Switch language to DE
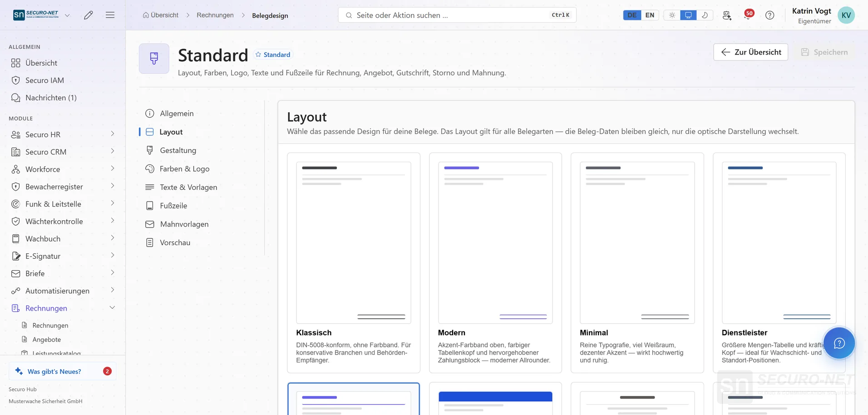The width and height of the screenshot is (868, 415). point(632,15)
